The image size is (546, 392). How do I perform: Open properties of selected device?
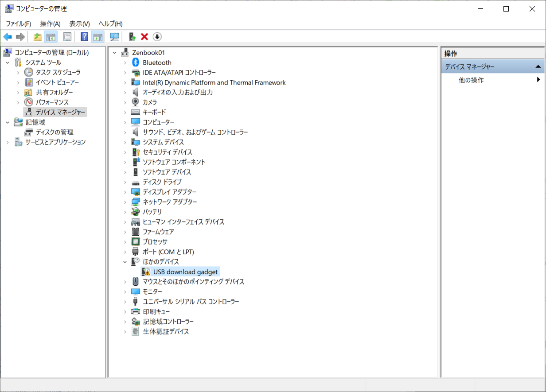(x=67, y=36)
